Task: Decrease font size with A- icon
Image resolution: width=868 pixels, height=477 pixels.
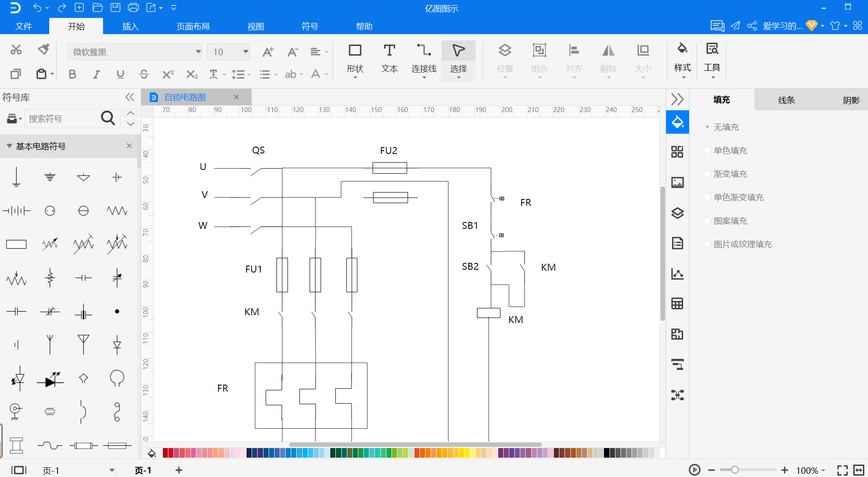Action: pyautogui.click(x=293, y=52)
